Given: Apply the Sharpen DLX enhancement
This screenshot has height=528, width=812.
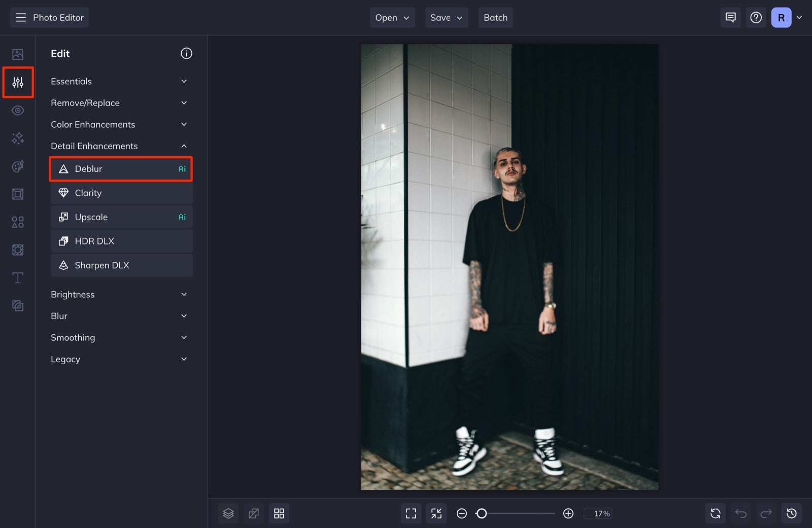Looking at the screenshot, I should click(121, 265).
